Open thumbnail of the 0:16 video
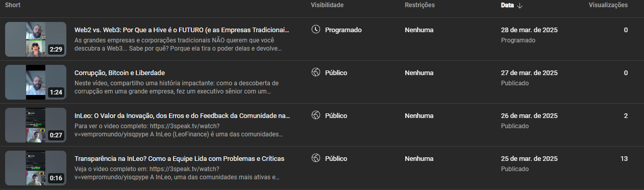The height and width of the screenshot is (190, 644). (x=36, y=168)
